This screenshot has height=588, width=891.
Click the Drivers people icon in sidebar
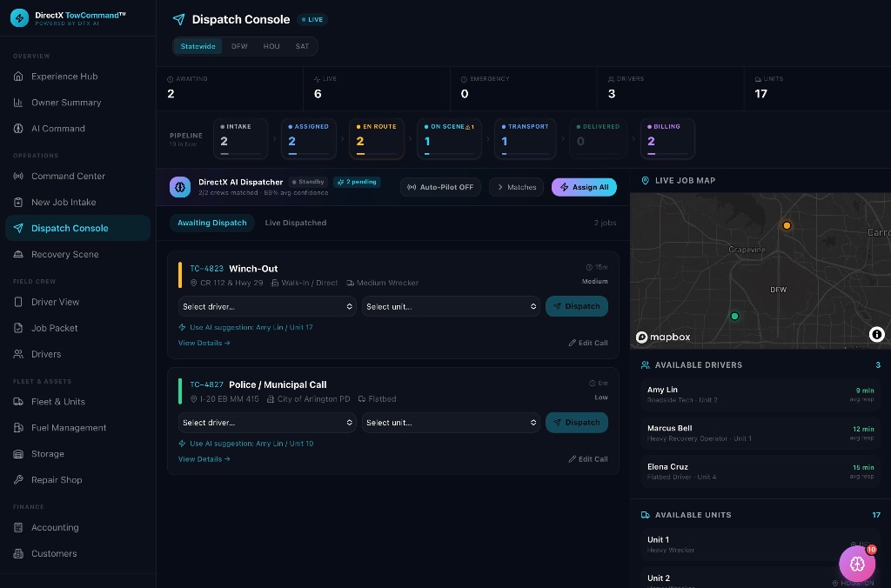point(18,354)
